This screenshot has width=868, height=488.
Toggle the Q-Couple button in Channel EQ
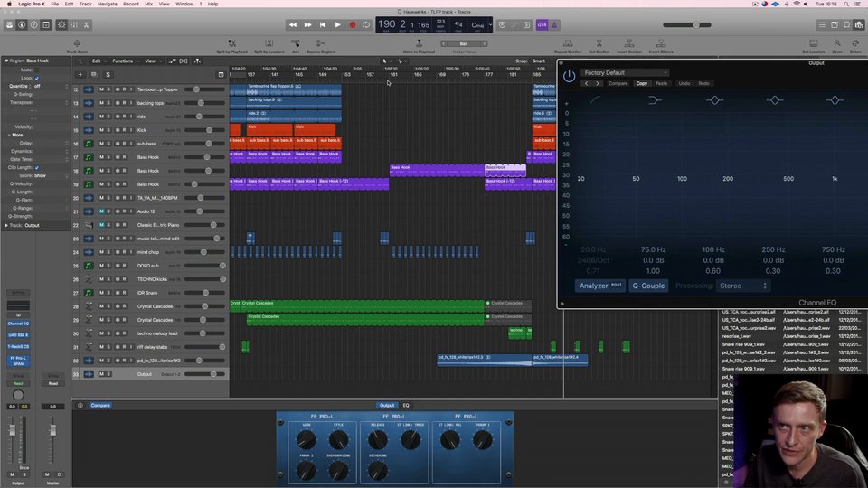pos(648,286)
